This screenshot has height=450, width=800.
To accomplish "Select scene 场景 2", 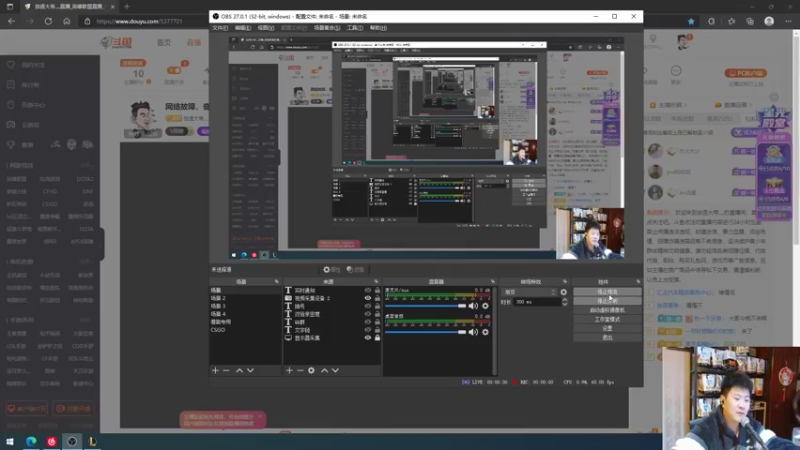I will point(245,298).
